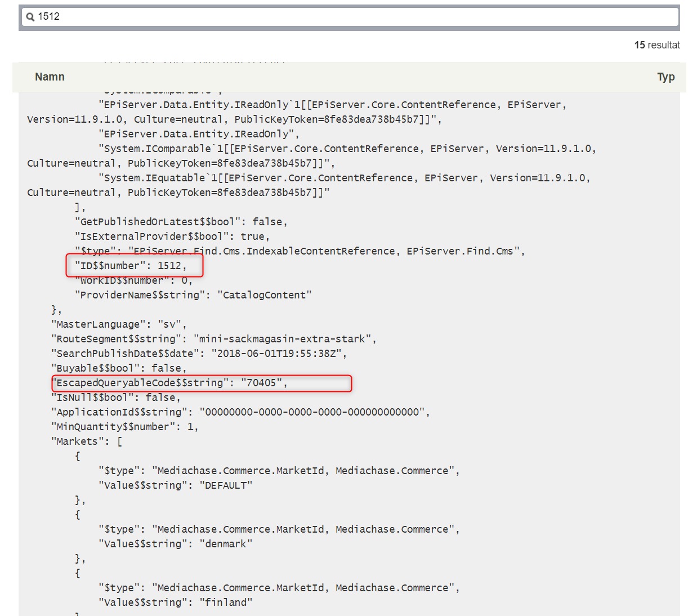Viewport: 688px width, 616px height.
Task: Click the ProviderName "CatalogContent" value
Action: [264, 295]
